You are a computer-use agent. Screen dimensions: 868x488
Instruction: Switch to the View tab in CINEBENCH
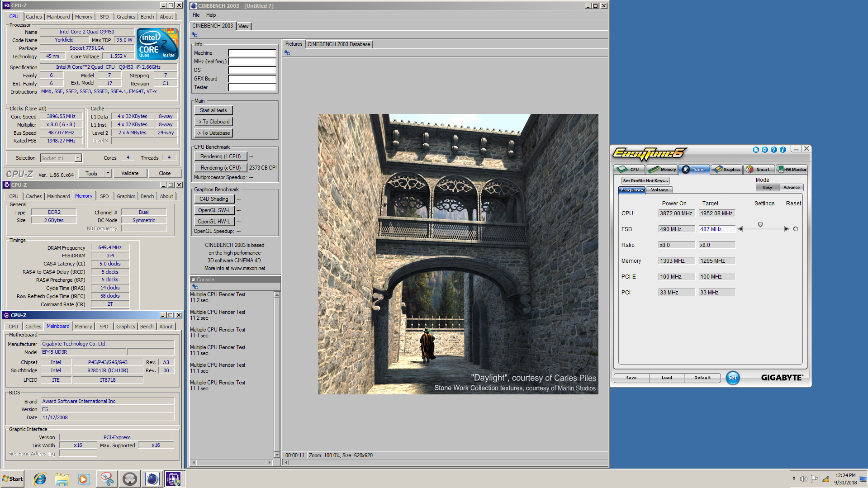[243, 26]
